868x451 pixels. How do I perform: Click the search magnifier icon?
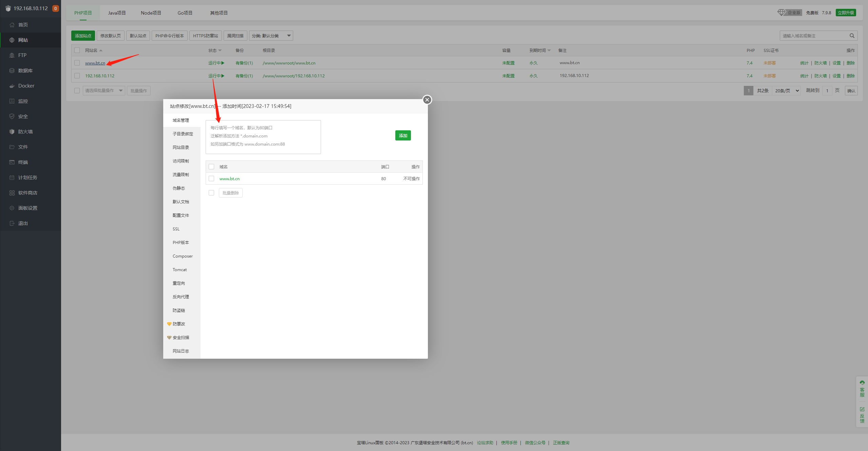pyautogui.click(x=852, y=36)
